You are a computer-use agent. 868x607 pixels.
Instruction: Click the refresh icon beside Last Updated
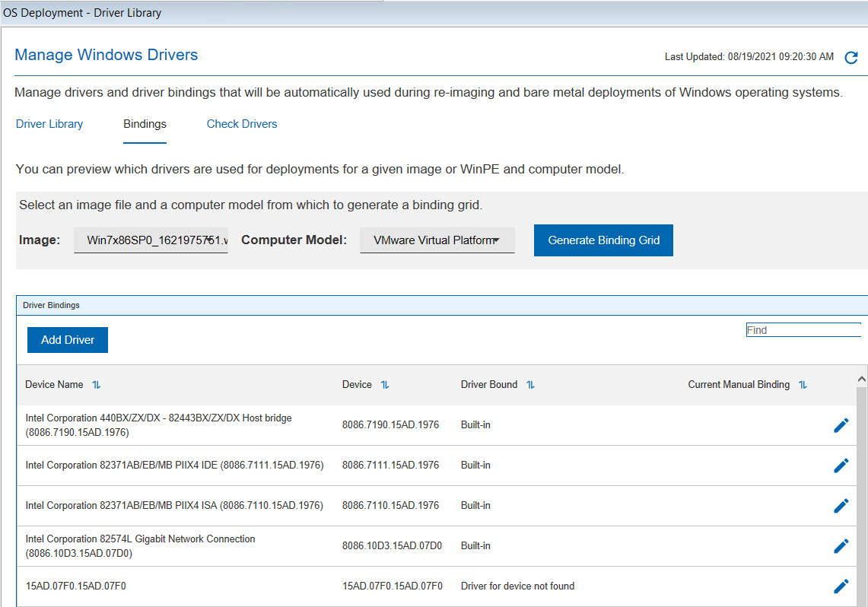point(851,58)
